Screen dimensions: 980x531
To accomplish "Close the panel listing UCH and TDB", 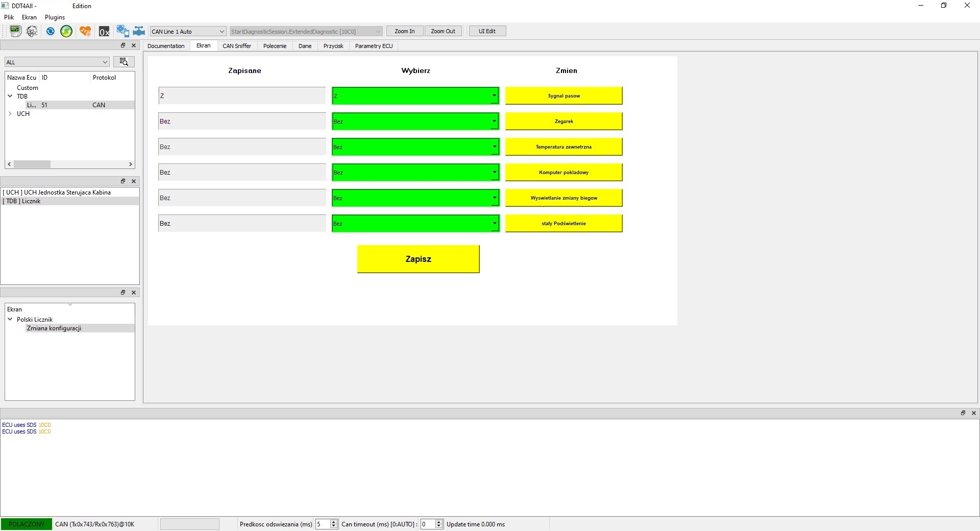I will [134, 181].
